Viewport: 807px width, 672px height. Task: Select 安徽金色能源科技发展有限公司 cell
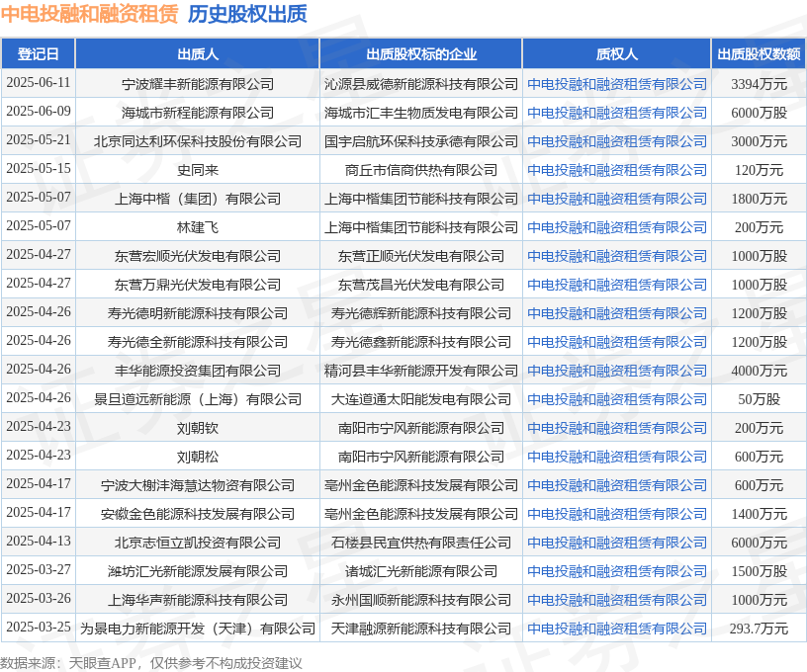coord(198,514)
